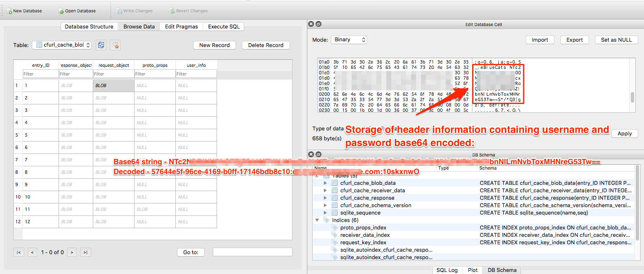Click the Delete Record button
Image resolution: width=644 pixels, height=274 pixels.
click(266, 45)
